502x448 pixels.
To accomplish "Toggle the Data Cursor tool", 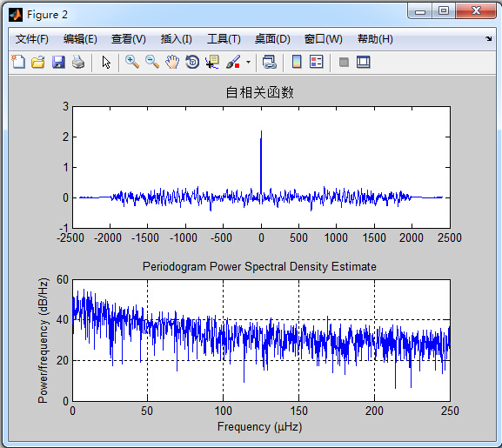I will point(212,62).
